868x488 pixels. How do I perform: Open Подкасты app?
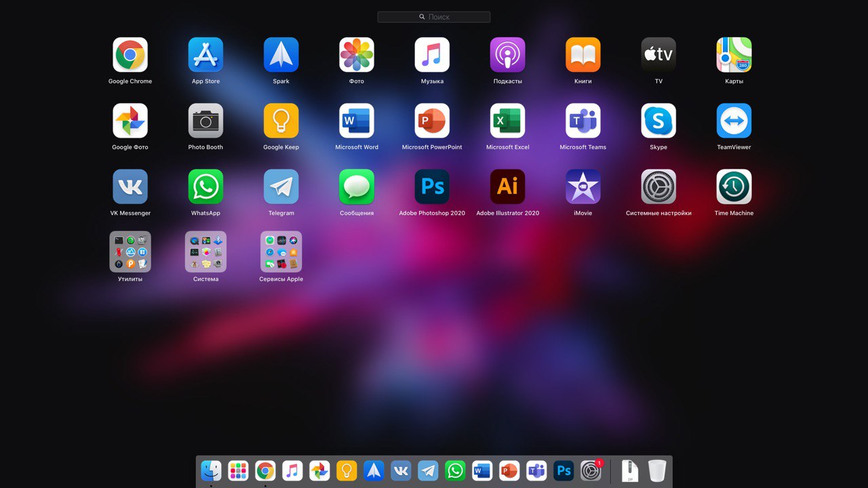pos(508,55)
